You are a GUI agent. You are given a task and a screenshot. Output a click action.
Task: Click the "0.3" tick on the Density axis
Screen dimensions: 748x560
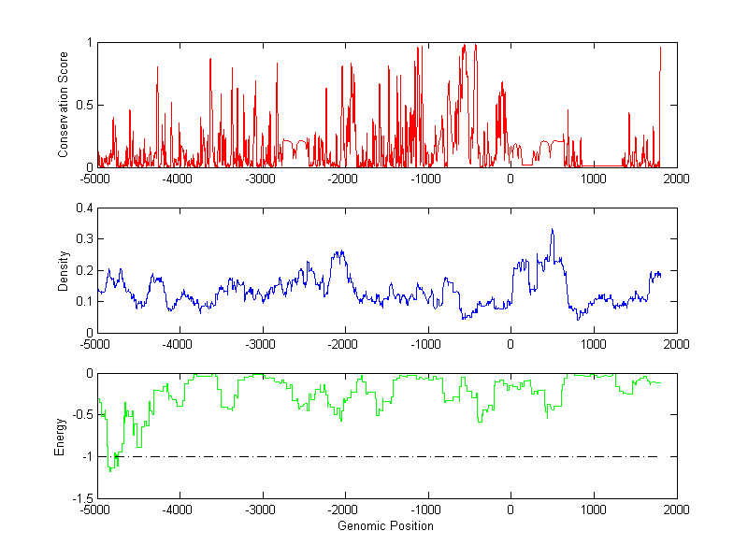[82, 239]
